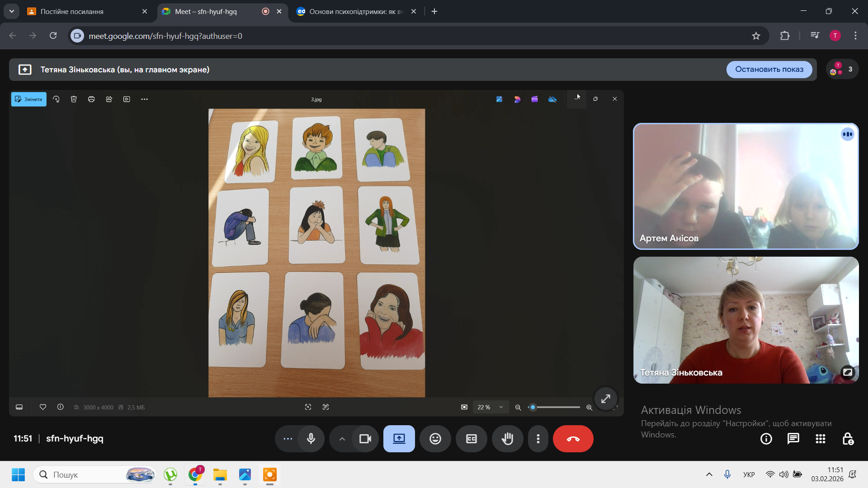Click the red leave call button
The image size is (868, 488).
pyautogui.click(x=573, y=439)
